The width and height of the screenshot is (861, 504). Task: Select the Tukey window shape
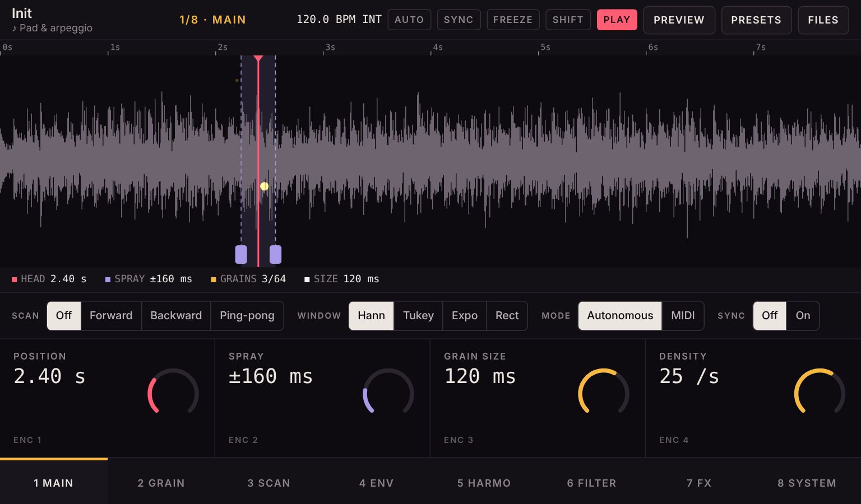[418, 316]
